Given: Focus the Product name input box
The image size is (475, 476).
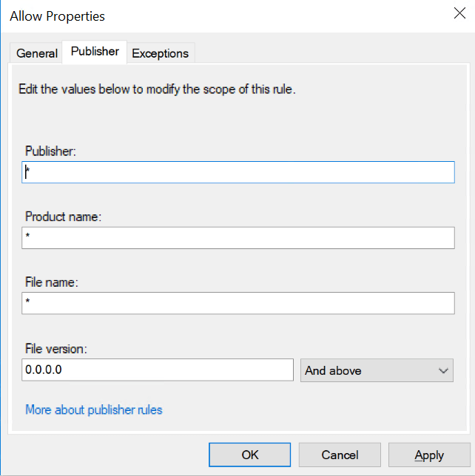Looking at the screenshot, I should coord(237,238).
